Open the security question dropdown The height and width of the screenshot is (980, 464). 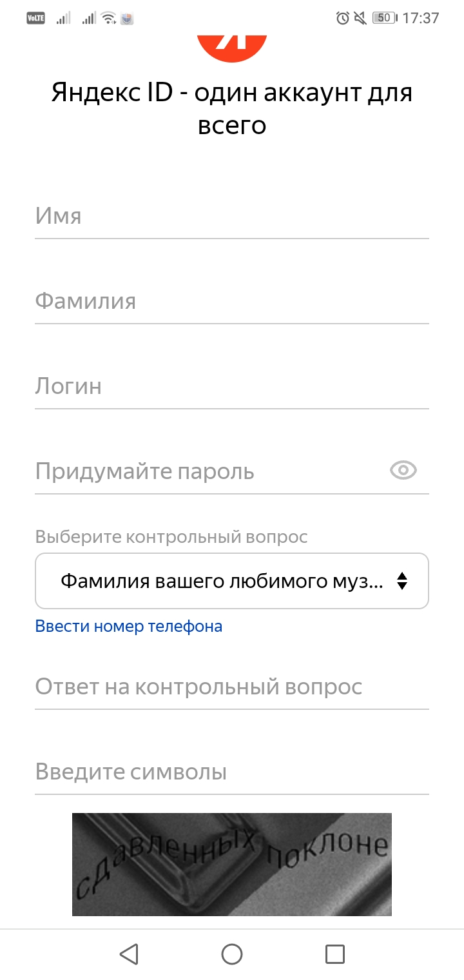pyautogui.click(x=232, y=581)
